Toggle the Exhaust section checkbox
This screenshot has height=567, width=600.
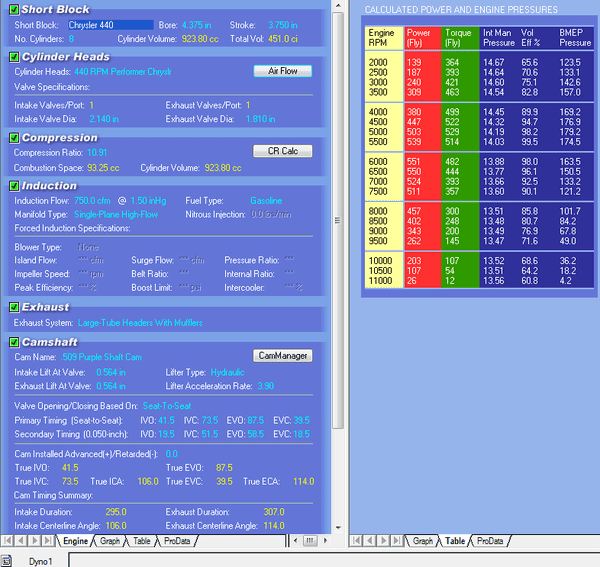pos(14,308)
